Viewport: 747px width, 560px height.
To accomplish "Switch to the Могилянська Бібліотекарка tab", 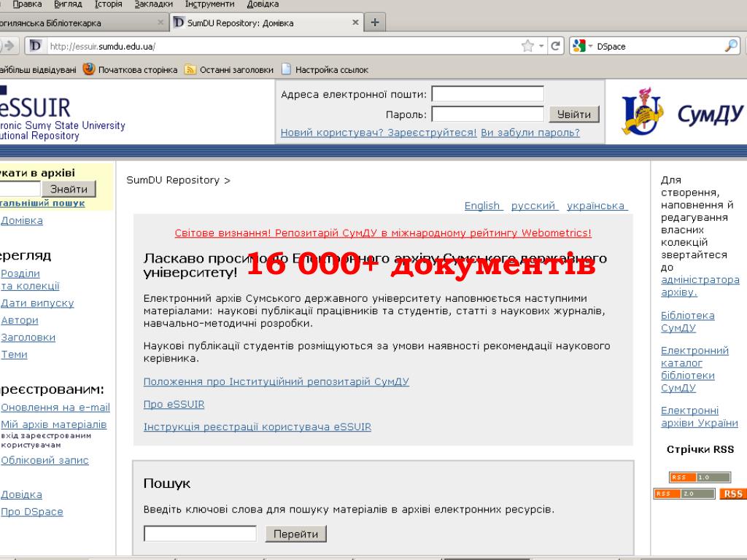I will (x=81, y=23).
